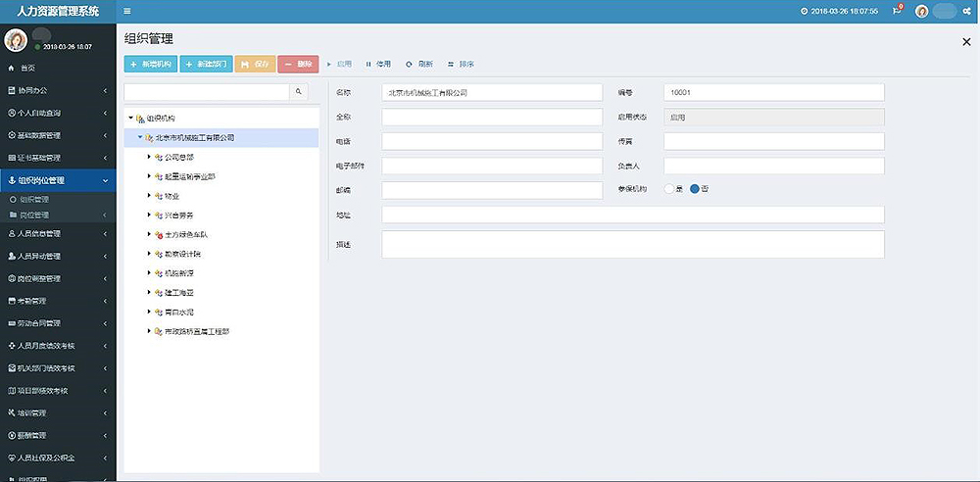Click the 全称 input field
The width and height of the screenshot is (980, 482).
pos(492,117)
